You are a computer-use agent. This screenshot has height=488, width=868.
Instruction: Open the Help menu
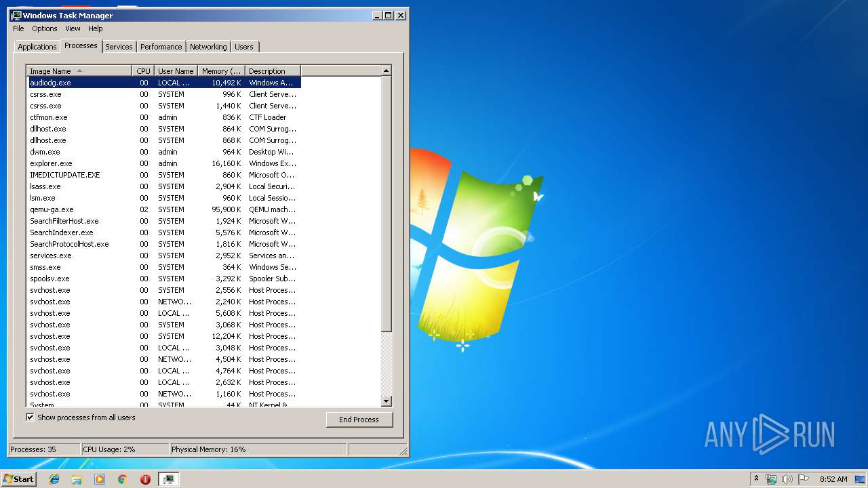(95, 28)
